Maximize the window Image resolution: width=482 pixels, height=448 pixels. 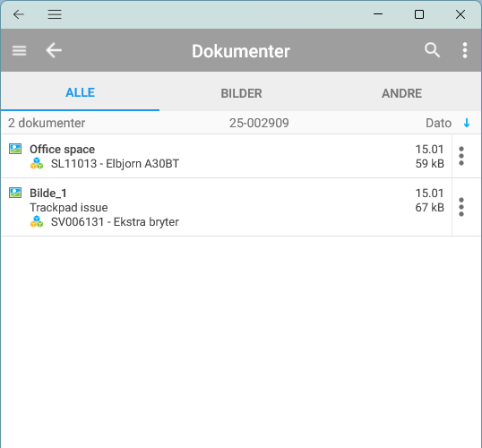[x=419, y=14]
